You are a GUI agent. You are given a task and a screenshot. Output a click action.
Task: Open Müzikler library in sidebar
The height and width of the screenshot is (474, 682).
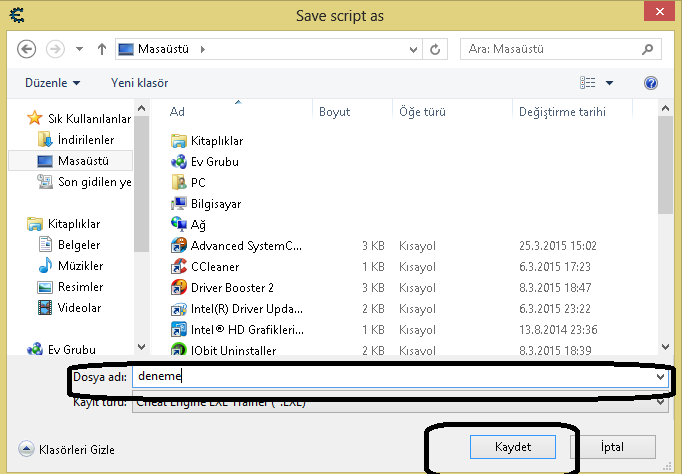(x=71, y=265)
